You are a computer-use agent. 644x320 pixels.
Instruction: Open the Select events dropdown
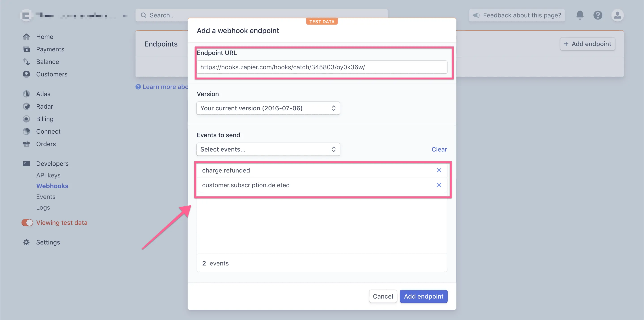[x=268, y=149]
